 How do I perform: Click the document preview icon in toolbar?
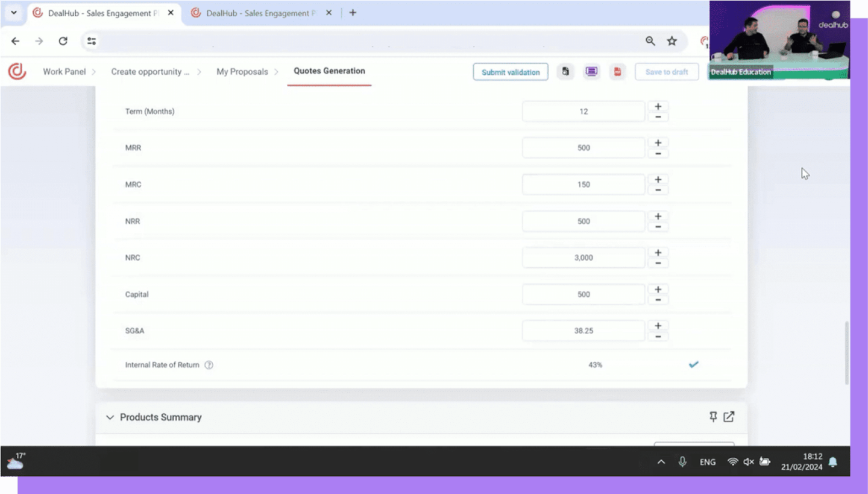[x=565, y=72]
